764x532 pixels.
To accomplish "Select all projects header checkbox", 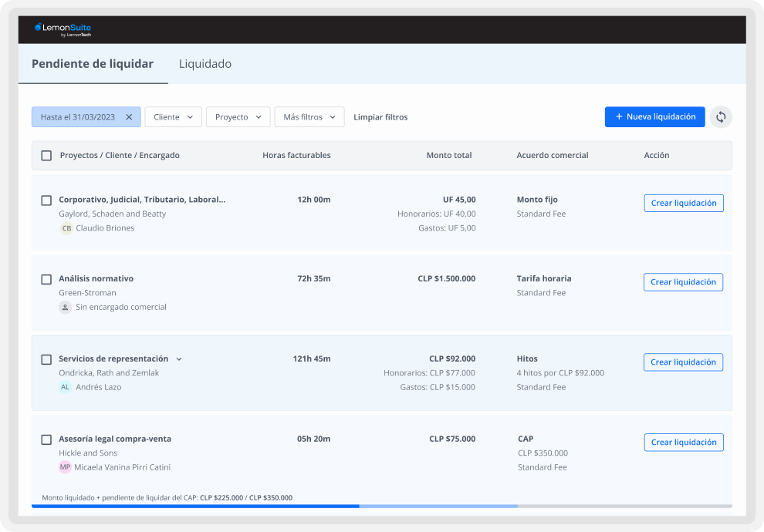I will click(x=46, y=155).
